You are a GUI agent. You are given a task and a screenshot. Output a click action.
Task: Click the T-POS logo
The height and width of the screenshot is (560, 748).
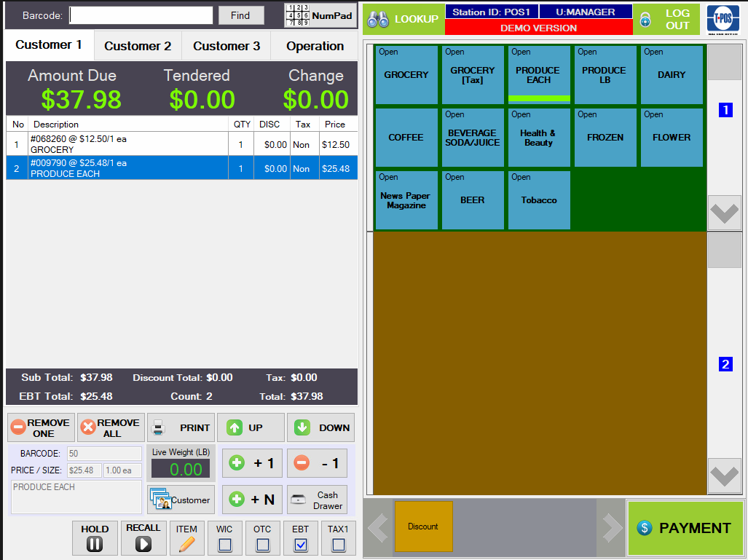pyautogui.click(x=723, y=19)
